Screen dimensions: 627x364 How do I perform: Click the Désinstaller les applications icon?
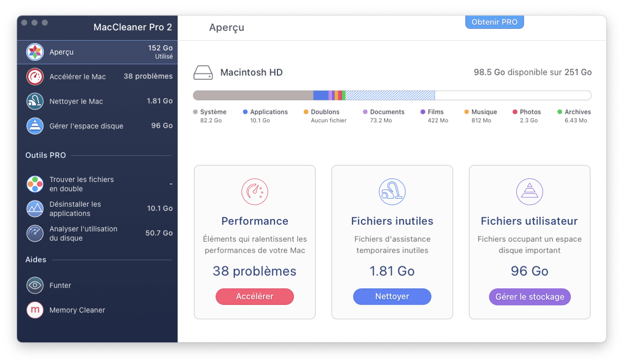(x=35, y=209)
